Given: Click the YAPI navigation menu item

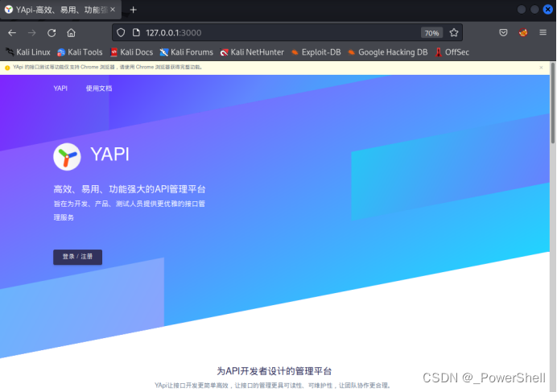Looking at the screenshot, I should (x=60, y=89).
